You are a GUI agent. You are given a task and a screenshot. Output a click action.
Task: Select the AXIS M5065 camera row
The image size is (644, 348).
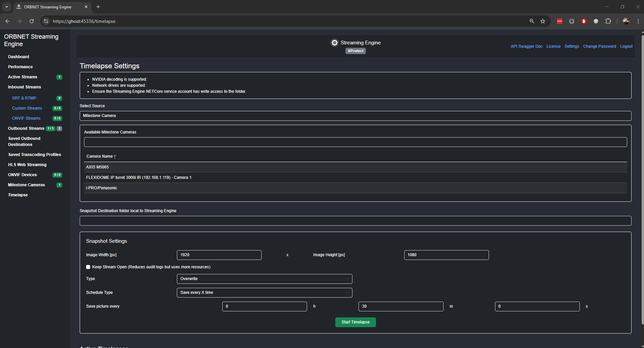(355, 167)
